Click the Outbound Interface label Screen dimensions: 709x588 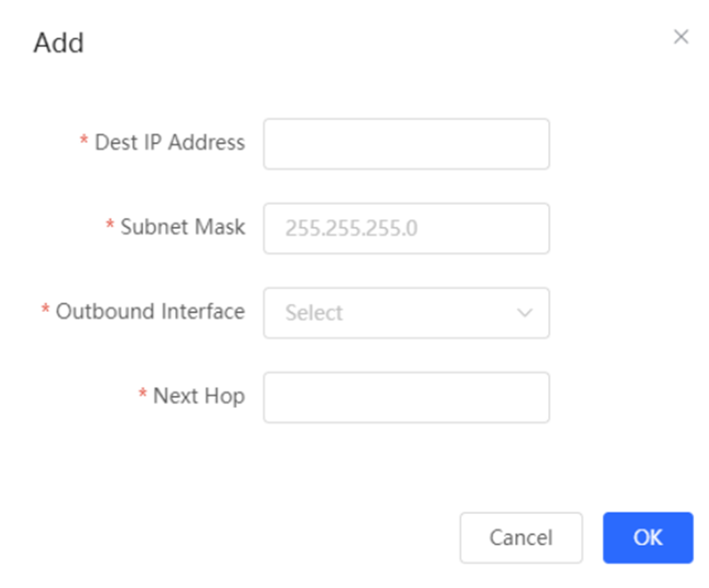[x=150, y=311]
